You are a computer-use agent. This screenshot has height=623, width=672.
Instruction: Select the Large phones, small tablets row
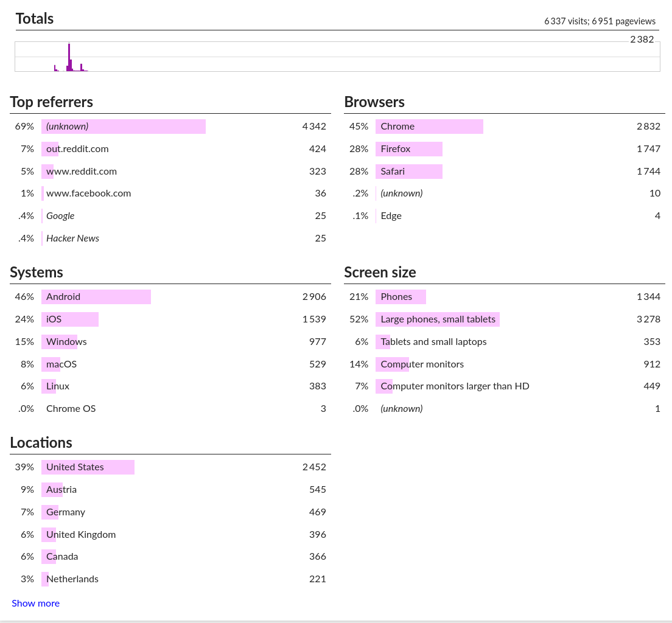438,319
